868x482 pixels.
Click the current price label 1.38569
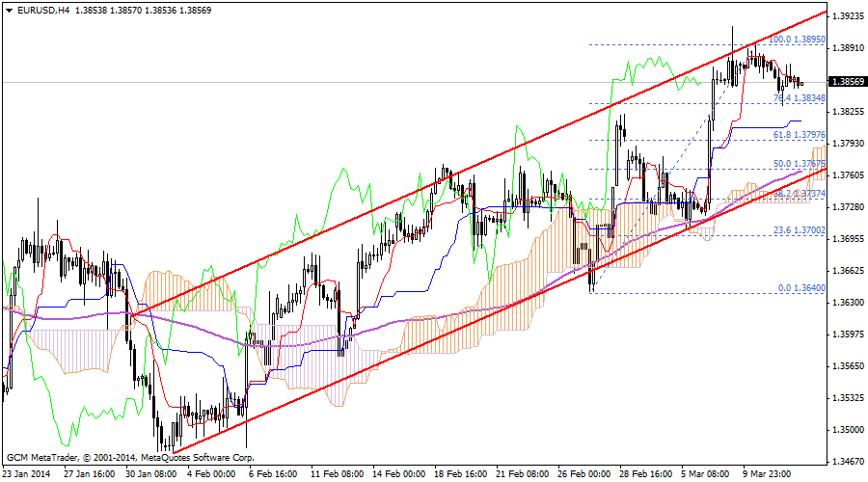848,82
